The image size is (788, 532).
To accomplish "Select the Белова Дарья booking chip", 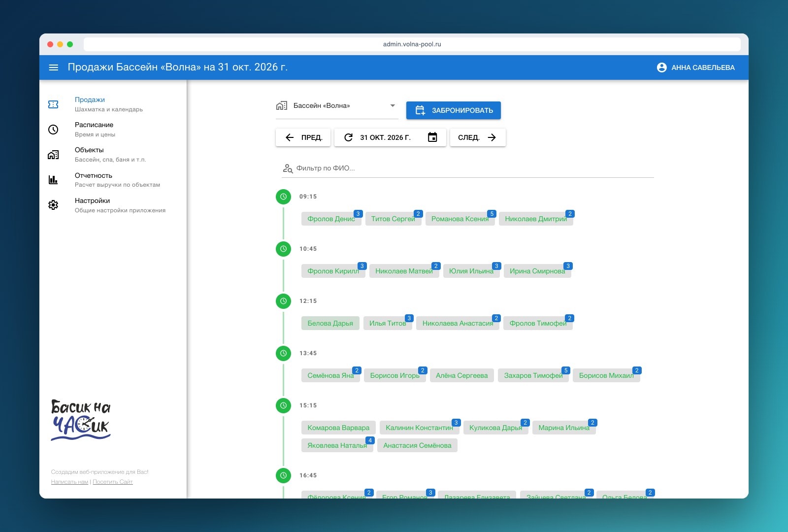I will pos(330,323).
